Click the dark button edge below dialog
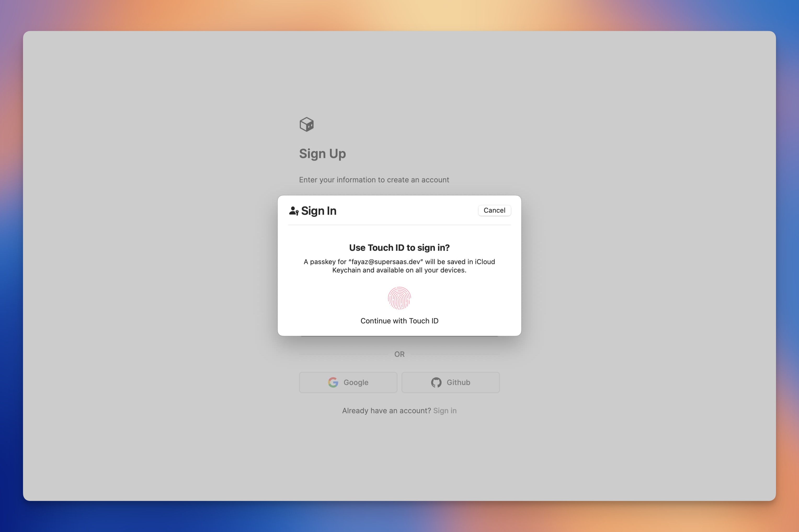 (x=399, y=337)
